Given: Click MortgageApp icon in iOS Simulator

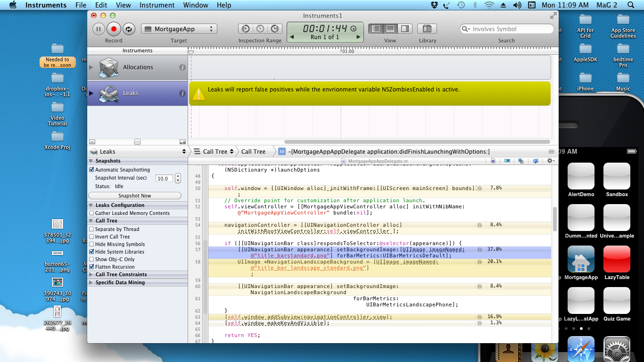Looking at the screenshot, I should click(x=581, y=259).
